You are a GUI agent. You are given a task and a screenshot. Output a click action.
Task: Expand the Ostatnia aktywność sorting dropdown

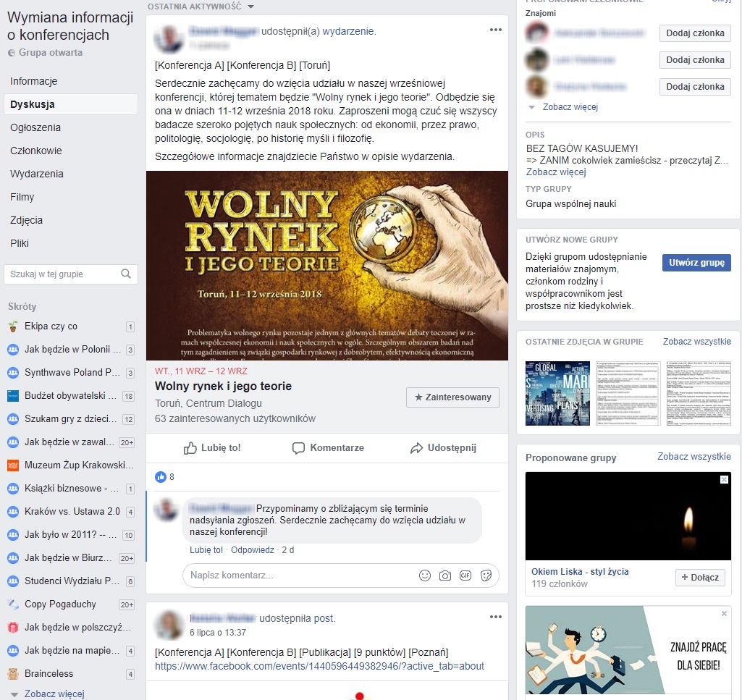(x=250, y=7)
